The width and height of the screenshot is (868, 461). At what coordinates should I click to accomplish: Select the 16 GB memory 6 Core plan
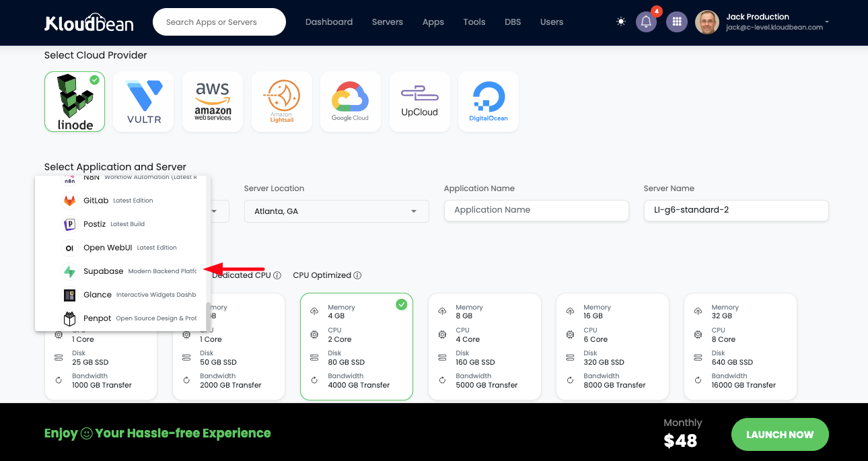pyautogui.click(x=612, y=347)
